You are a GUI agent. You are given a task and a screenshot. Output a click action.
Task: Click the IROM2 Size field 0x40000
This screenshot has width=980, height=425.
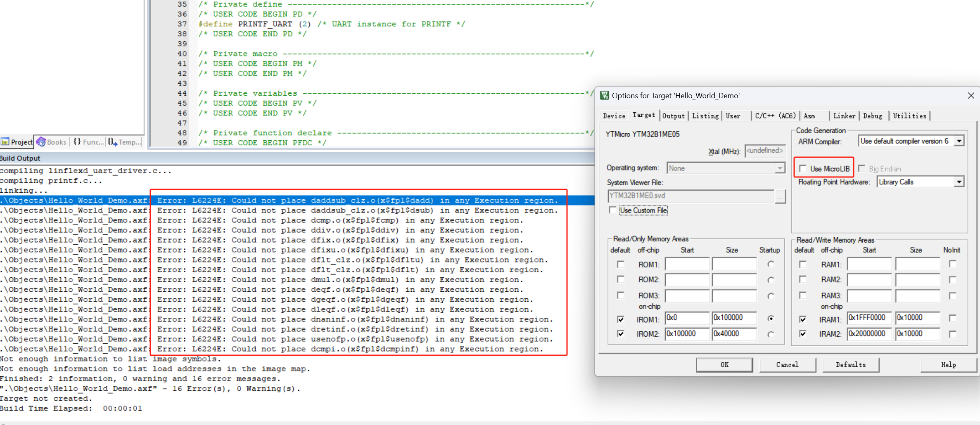pyautogui.click(x=734, y=334)
